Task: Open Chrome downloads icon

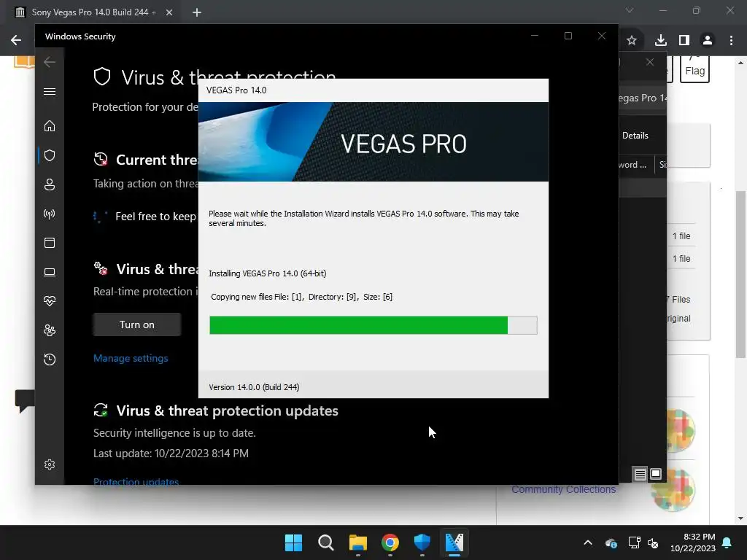Action: tap(661, 41)
